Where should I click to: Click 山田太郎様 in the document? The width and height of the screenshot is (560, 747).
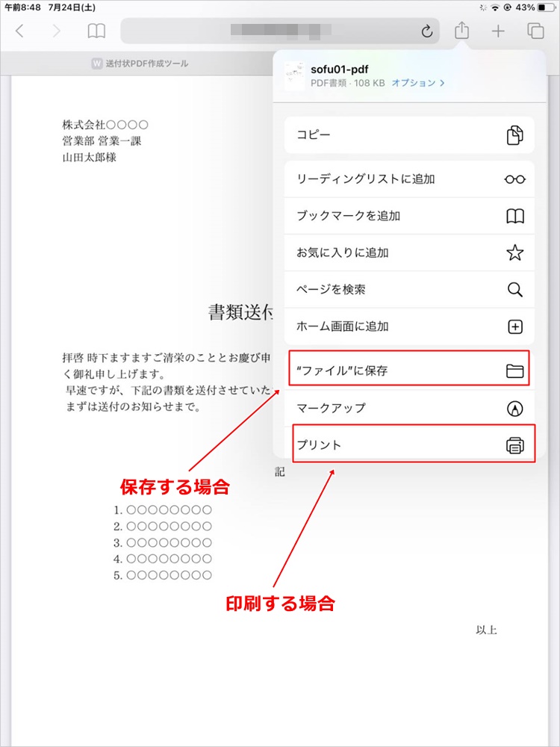89,157
